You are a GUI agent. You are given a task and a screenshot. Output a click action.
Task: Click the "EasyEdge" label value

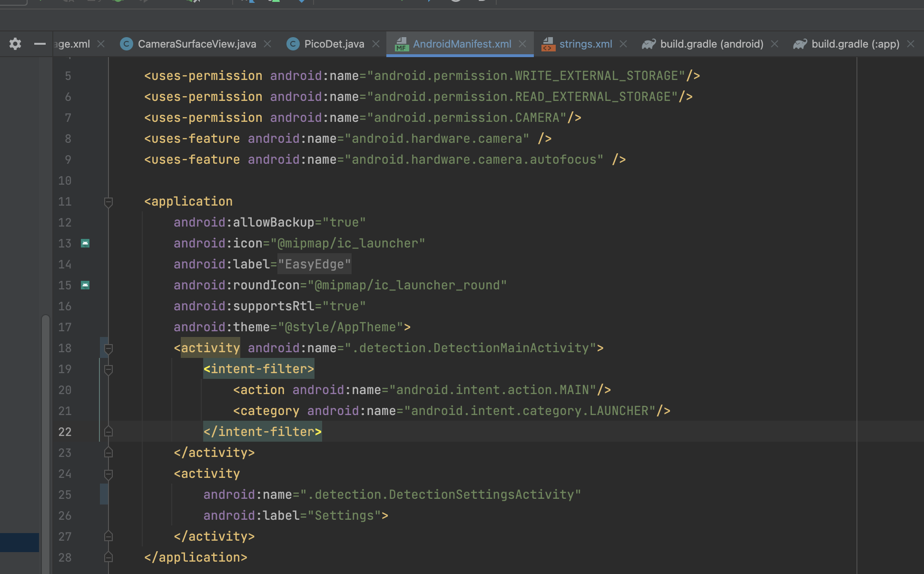(x=314, y=264)
